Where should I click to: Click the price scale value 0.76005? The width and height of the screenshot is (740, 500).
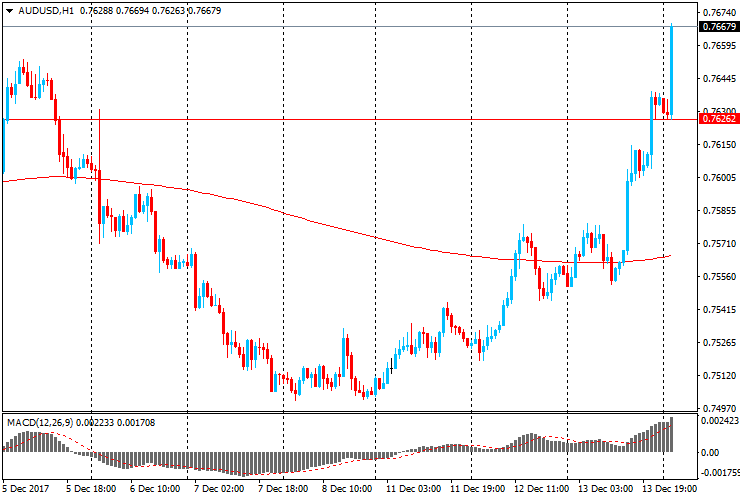tap(719, 178)
